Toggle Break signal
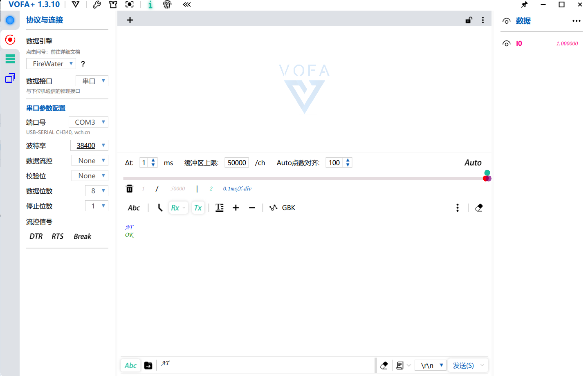 [x=83, y=236]
